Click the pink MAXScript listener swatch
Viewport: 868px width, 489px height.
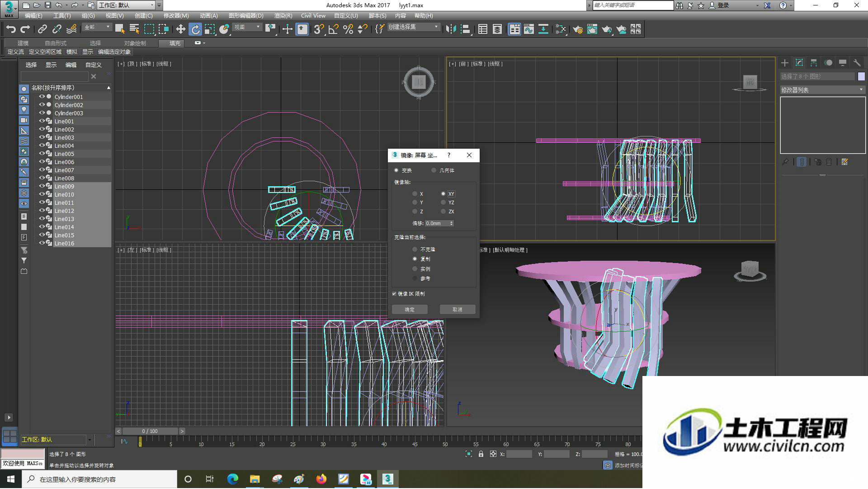tap(23, 454)
